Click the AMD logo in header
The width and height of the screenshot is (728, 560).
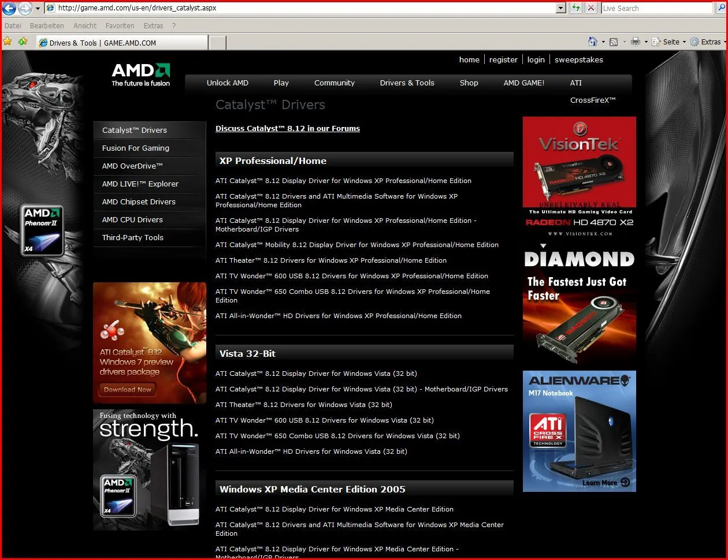coord(140,74)
